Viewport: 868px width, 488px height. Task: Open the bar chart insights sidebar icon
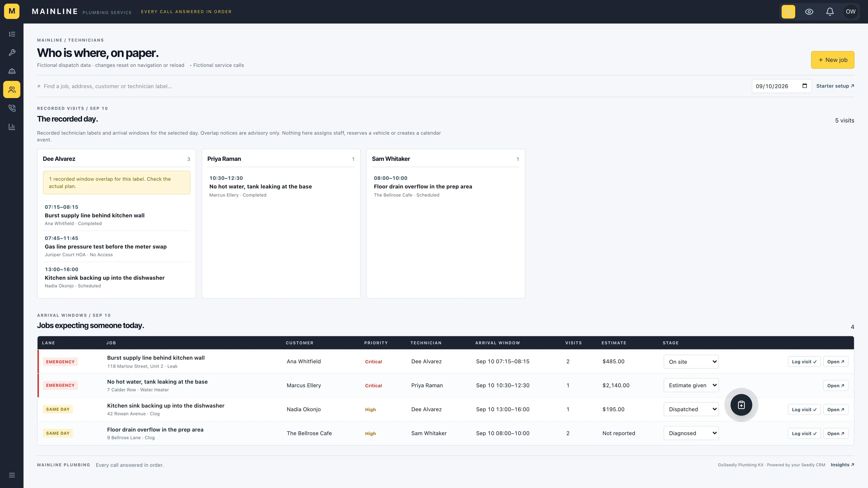click(x=12, y=127)
